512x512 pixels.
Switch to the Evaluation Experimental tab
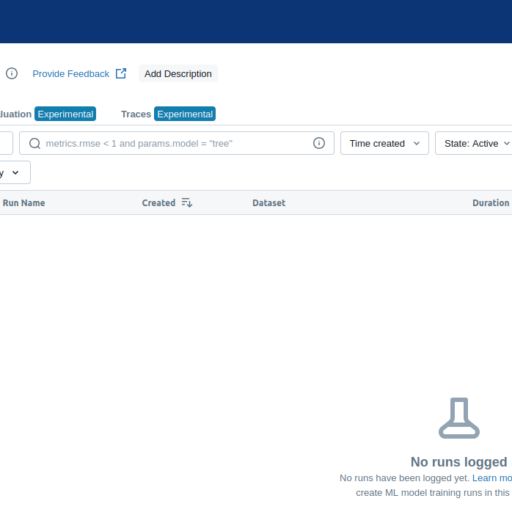coord(48,114)
